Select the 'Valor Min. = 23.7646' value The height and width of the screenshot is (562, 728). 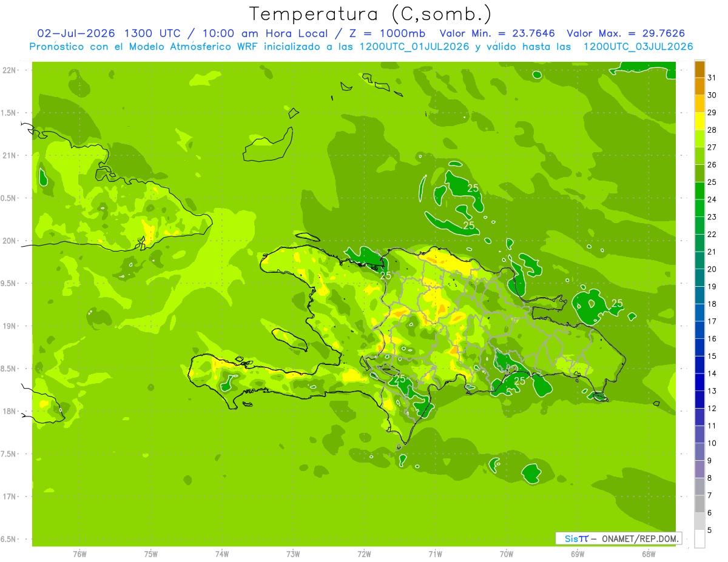pos(497,33)
